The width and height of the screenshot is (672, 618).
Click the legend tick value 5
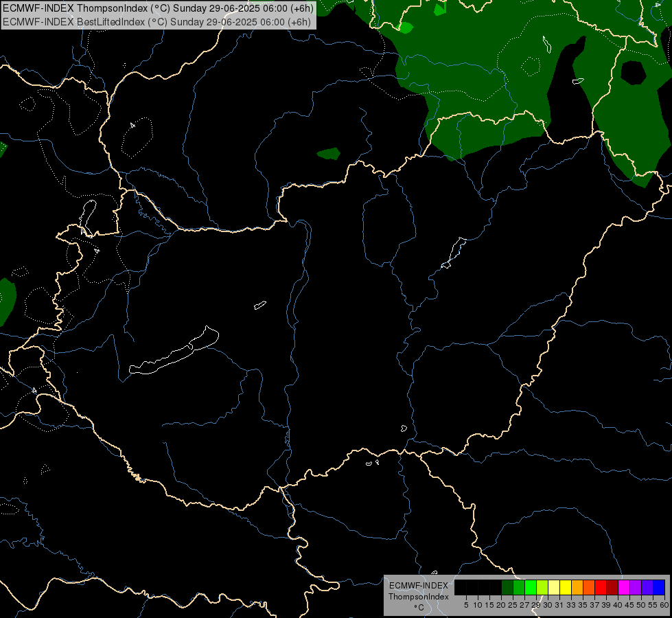pos(466,605)
